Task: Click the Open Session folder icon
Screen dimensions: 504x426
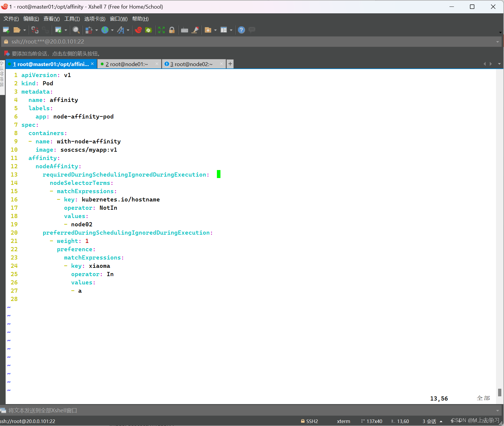Action: click(17, 30)
